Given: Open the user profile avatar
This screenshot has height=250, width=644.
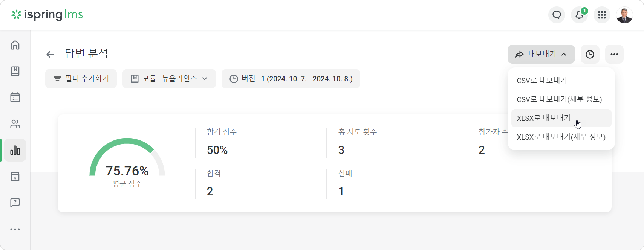Looking at the screenshot, I should 624,15.
